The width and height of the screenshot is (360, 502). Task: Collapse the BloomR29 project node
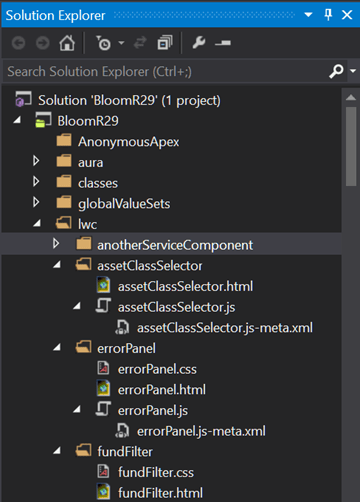click(17, 120)
